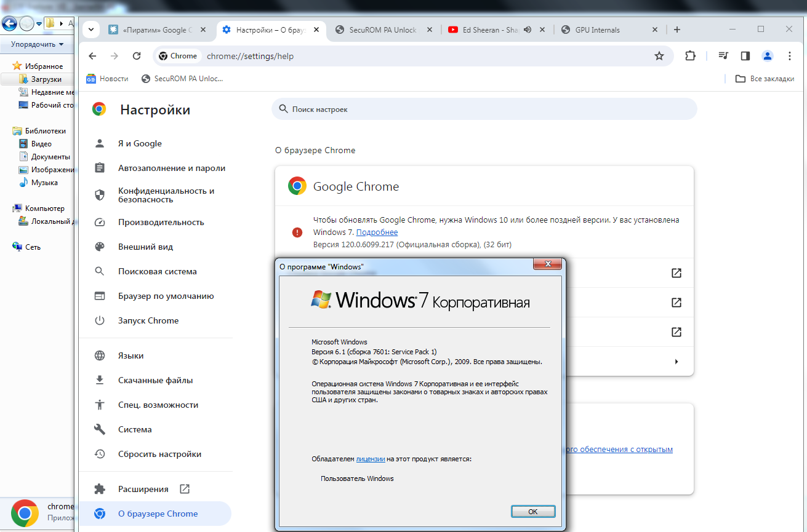This screenshot has width=807, height=532.
Task: Go back in Chrome history
Action: [92, 56]
